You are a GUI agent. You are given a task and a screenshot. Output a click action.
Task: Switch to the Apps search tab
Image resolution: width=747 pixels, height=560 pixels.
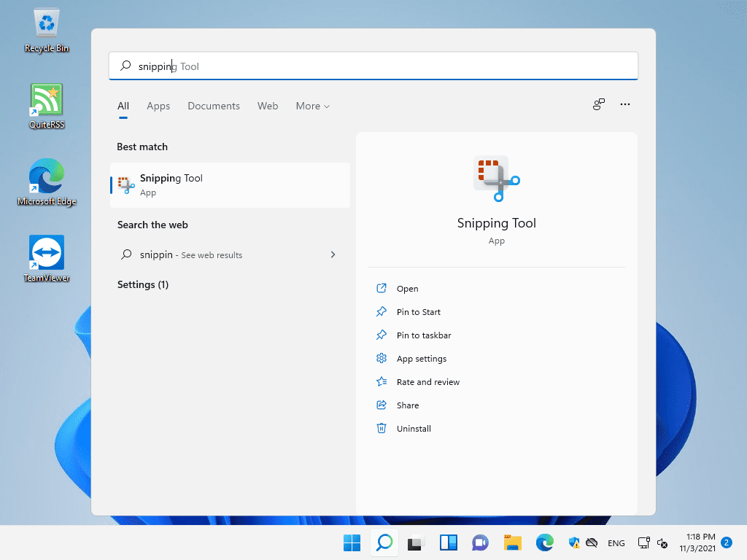pyautogui.click(x=158, y=106)
